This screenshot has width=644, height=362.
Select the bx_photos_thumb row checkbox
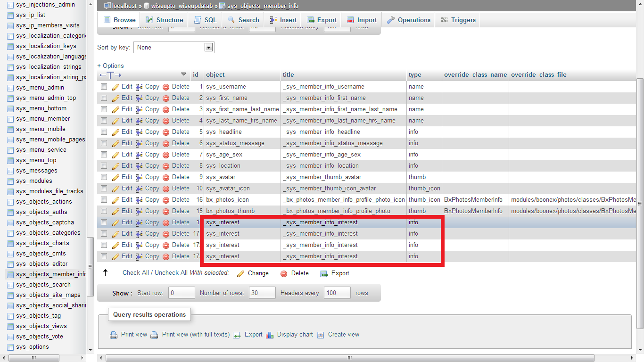click(x=104, y=211)
